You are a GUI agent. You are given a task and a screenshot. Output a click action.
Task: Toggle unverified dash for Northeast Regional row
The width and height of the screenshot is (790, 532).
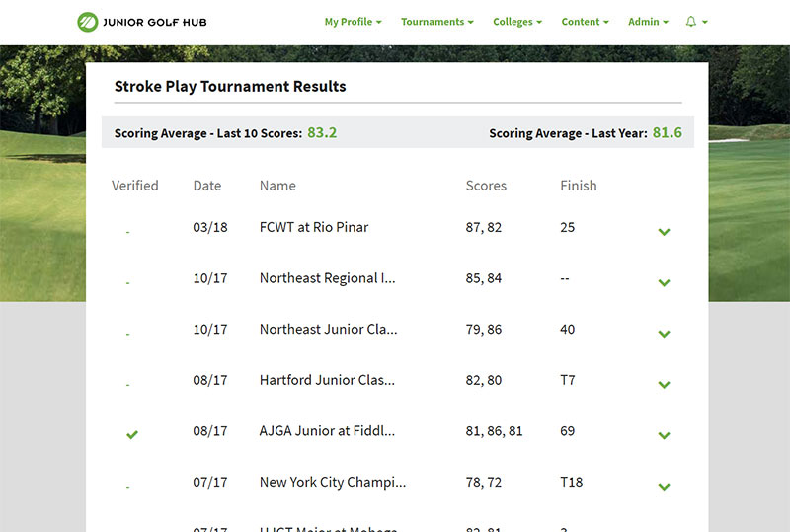coord(127,283)
